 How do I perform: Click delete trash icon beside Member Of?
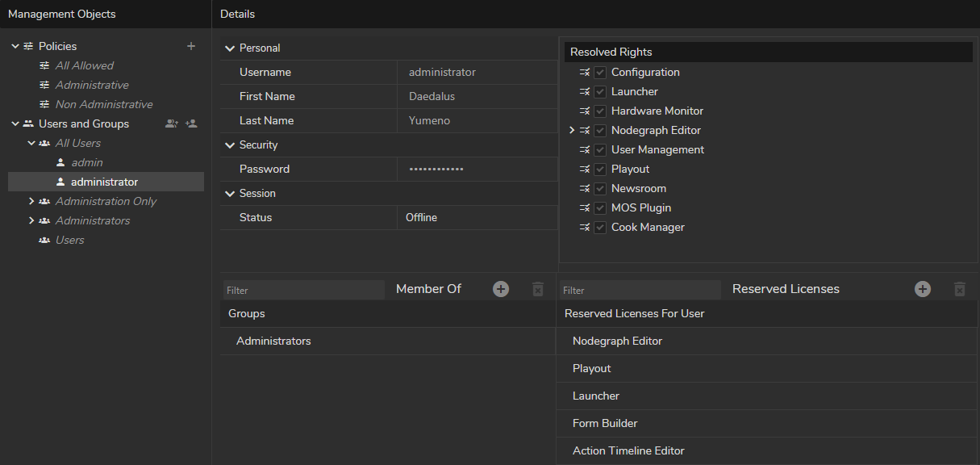(x=538, y=289)
